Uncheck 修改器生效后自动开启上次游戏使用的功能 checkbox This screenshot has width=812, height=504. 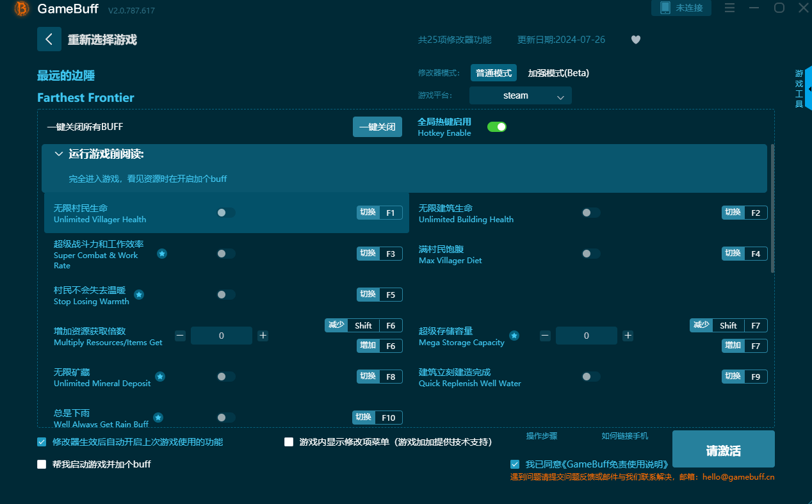click(x=42, y=442)
